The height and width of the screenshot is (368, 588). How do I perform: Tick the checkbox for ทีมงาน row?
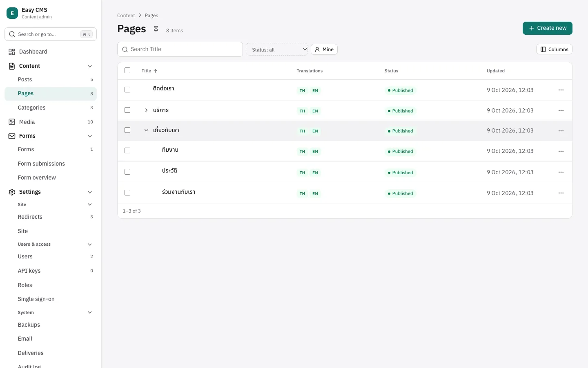click(x=127, y=150)
